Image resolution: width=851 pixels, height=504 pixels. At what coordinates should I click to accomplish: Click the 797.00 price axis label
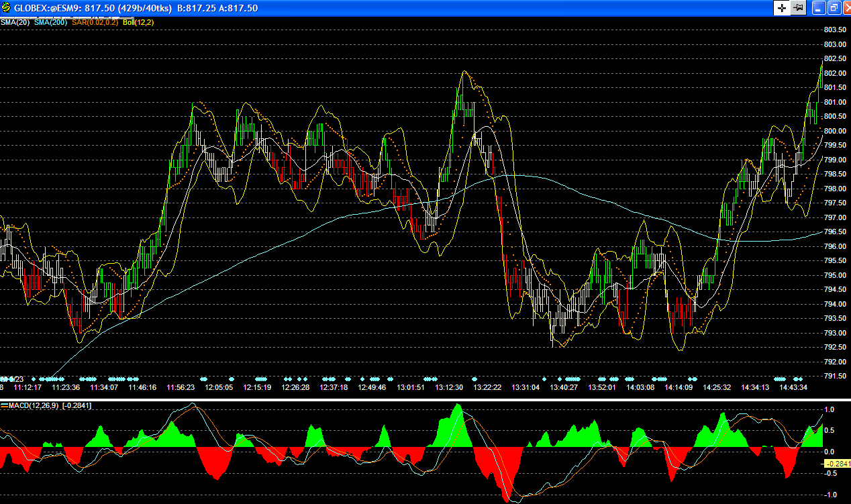[x=834, y=217]
